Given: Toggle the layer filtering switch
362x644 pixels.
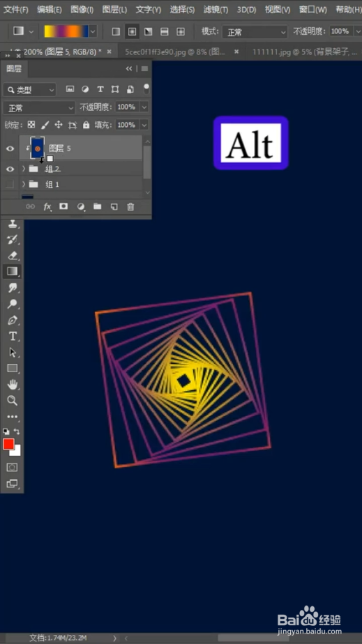Looking at the screenshot, I should [146, 89].
